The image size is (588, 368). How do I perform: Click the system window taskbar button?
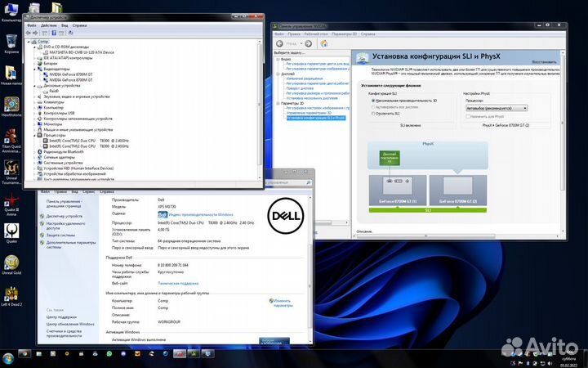tap(208, 354)
